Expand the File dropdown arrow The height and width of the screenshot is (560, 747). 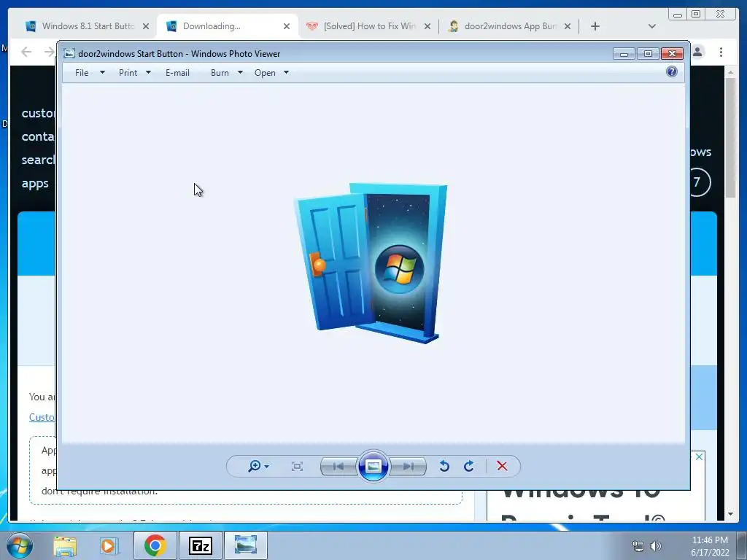[x=102, y=72]
